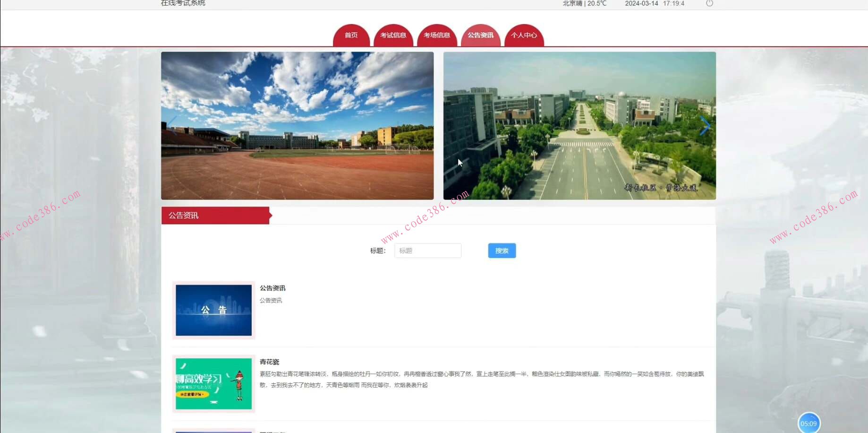Click the red 公告资讯 section header
The image size is (868, 433).
coord(216,216)
